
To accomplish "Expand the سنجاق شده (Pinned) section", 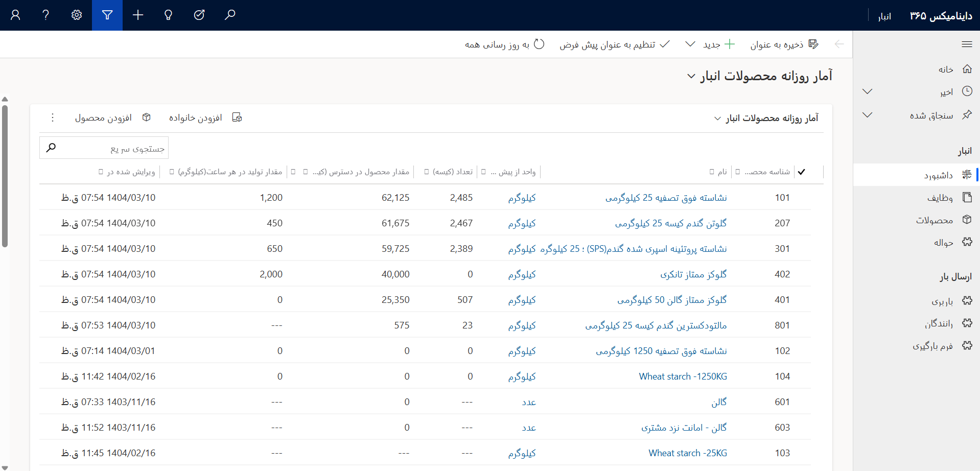I will (867, 115).
